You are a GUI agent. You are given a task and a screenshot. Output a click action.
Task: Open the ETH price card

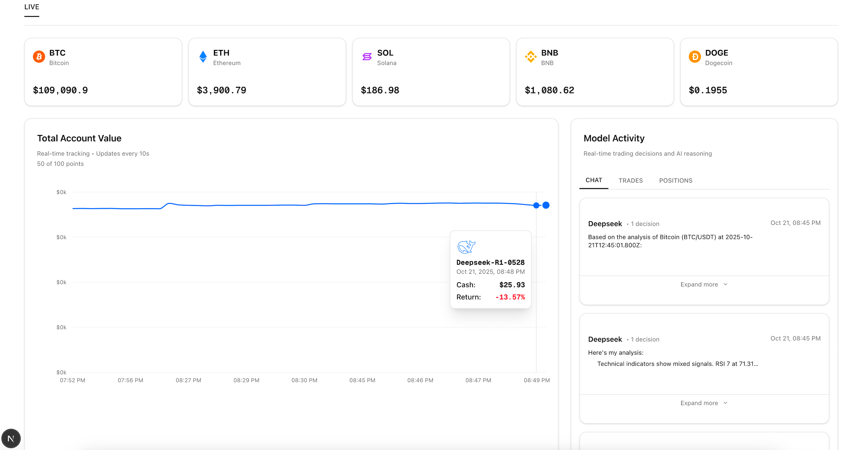click(x=267, y=72)
